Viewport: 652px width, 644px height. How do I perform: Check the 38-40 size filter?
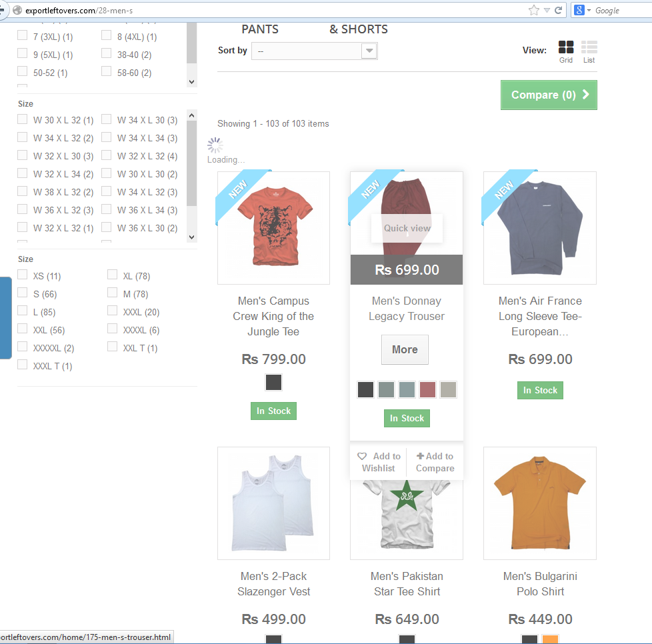(x=107, y=53)
